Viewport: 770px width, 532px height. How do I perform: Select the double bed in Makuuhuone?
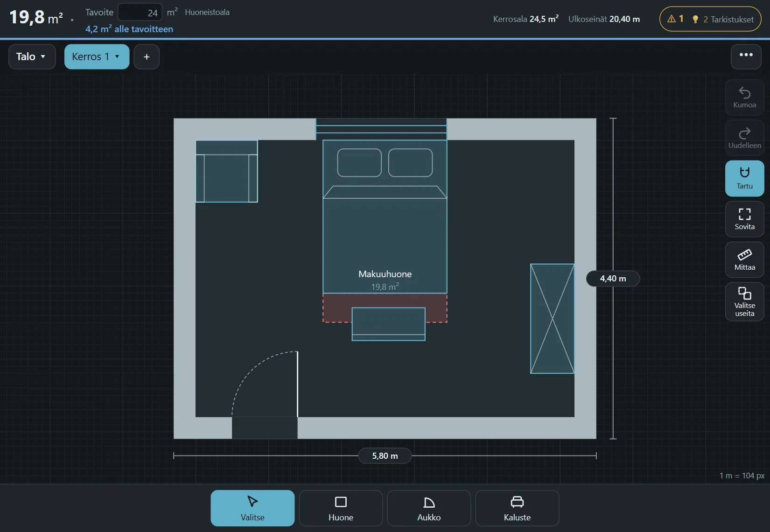[x=385, y=217]
